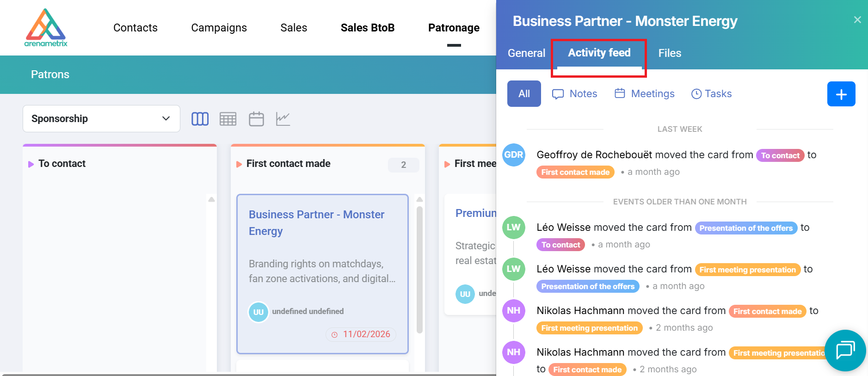This screenshot has height=376, width=868.
Task: Open the chart statistics view icon
Action: 283,119
